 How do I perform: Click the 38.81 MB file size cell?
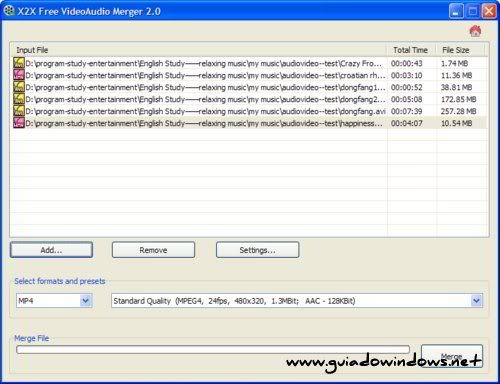pos(457,87)
